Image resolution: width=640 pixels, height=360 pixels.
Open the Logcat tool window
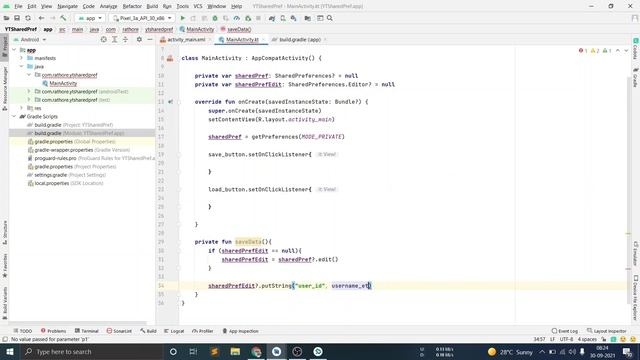pos(174,331)
